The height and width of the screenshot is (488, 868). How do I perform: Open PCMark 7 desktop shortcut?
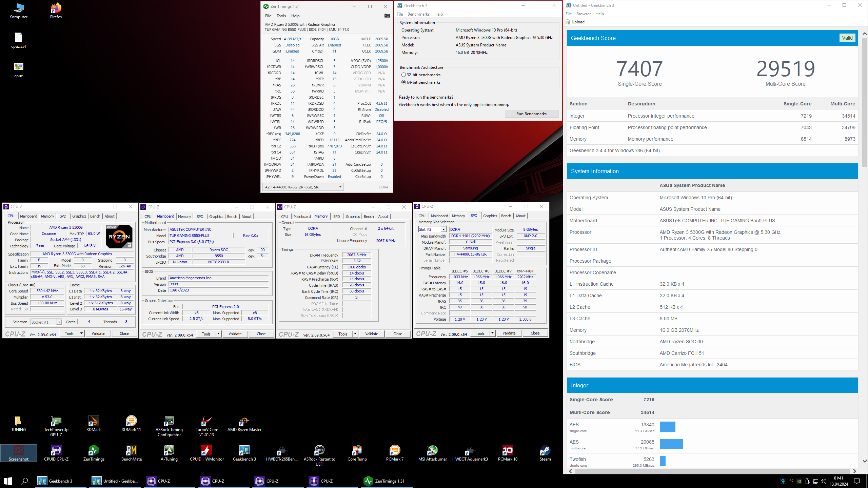[x=395, y=453]
